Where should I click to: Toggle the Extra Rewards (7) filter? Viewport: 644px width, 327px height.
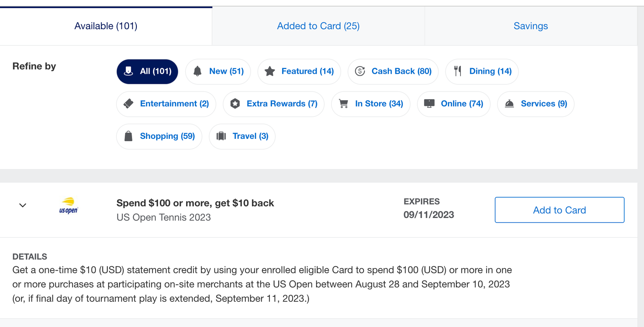tap(273, 104)
